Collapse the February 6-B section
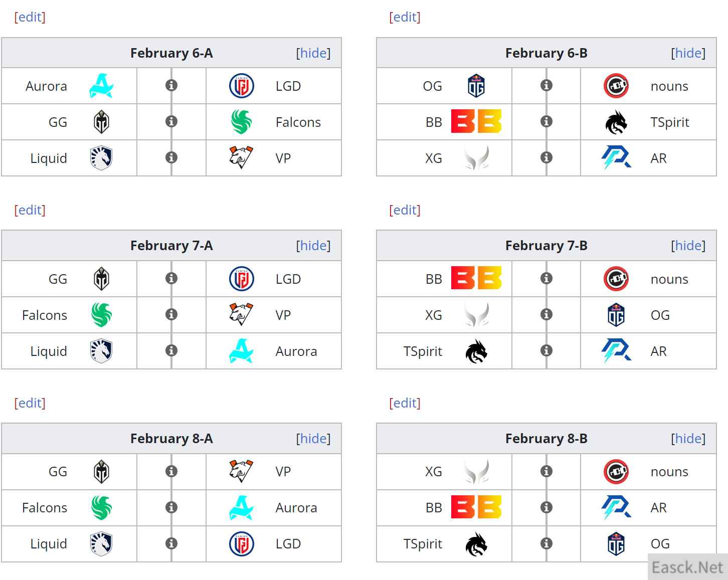The image size is (728, 580). click(x=688, y=53)
